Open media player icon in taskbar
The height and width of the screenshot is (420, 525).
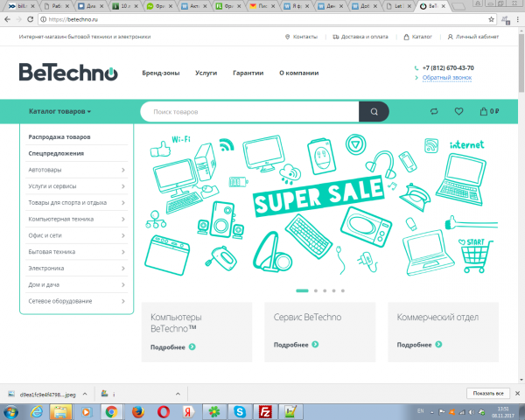[86, 412]
